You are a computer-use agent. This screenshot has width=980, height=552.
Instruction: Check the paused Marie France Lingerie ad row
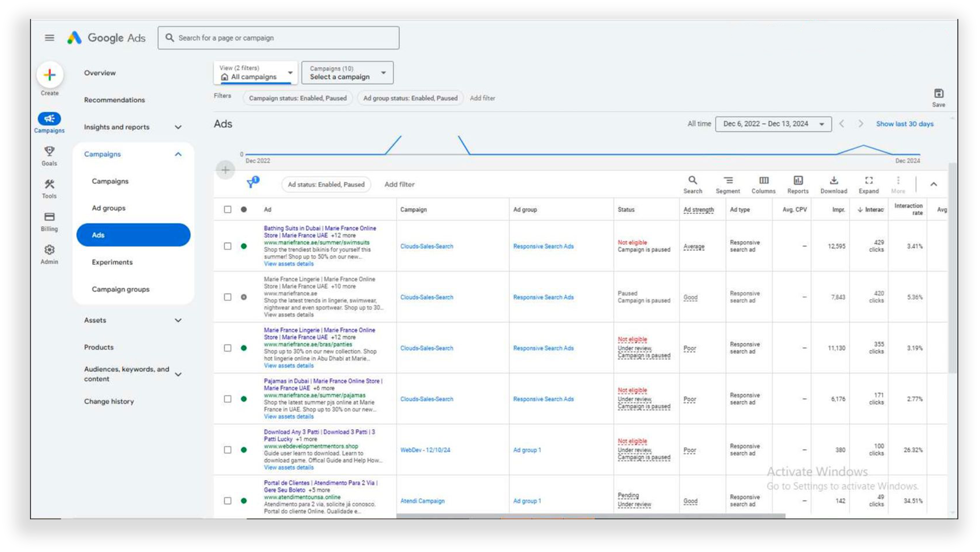pyautogui.click(x=228, y=297)
